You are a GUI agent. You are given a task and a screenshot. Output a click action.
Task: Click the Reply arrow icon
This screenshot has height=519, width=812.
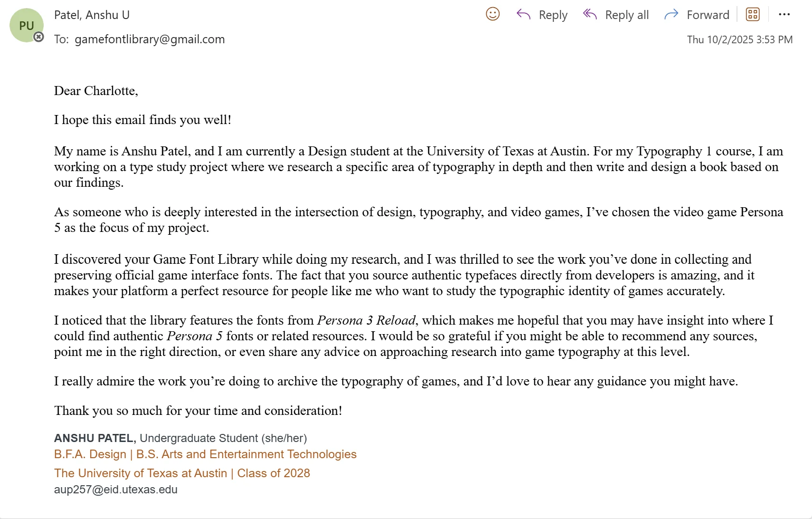(523, 15)
